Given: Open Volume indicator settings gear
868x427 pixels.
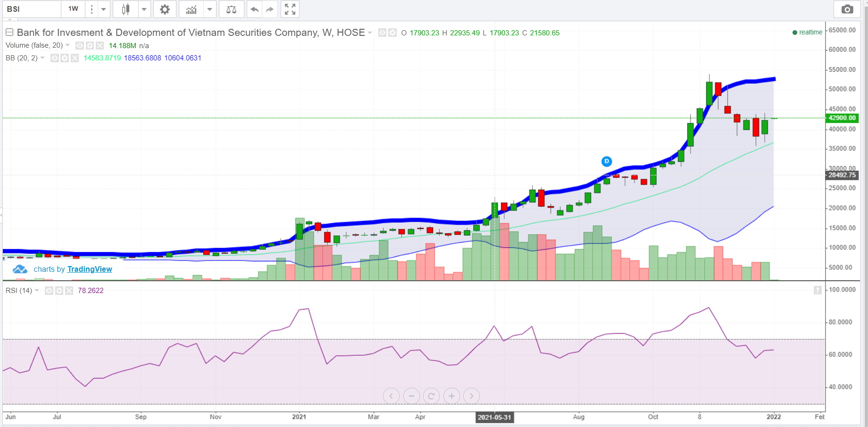Looking at the screenshot, I should tap(90, 45).
